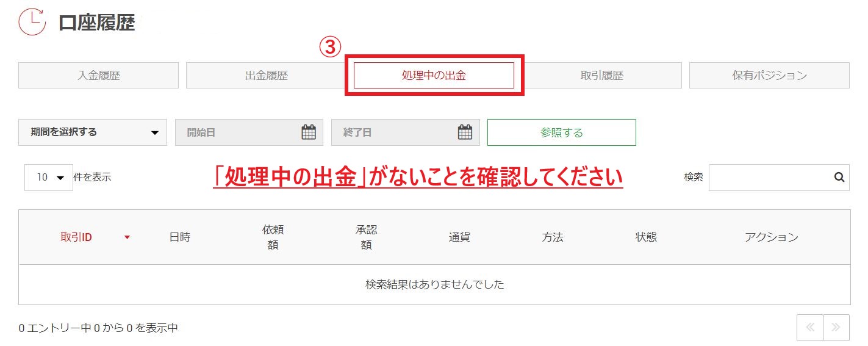Show the 保有ポジション tab
The height and width of the screenshot is (346, 868).
tap(769, 76)
